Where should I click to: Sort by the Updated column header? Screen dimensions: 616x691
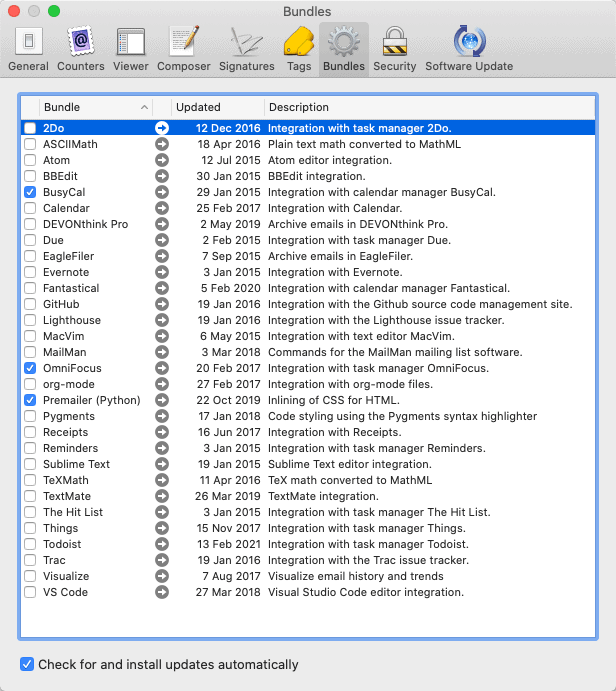coord(218,107)
